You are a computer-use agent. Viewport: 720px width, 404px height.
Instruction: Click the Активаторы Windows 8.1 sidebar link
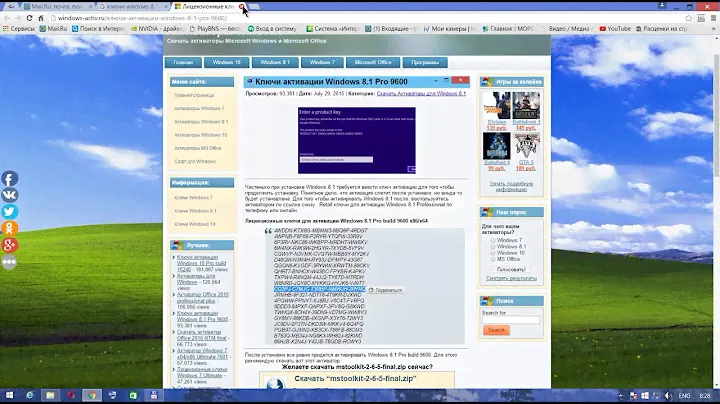coord(201,121)
